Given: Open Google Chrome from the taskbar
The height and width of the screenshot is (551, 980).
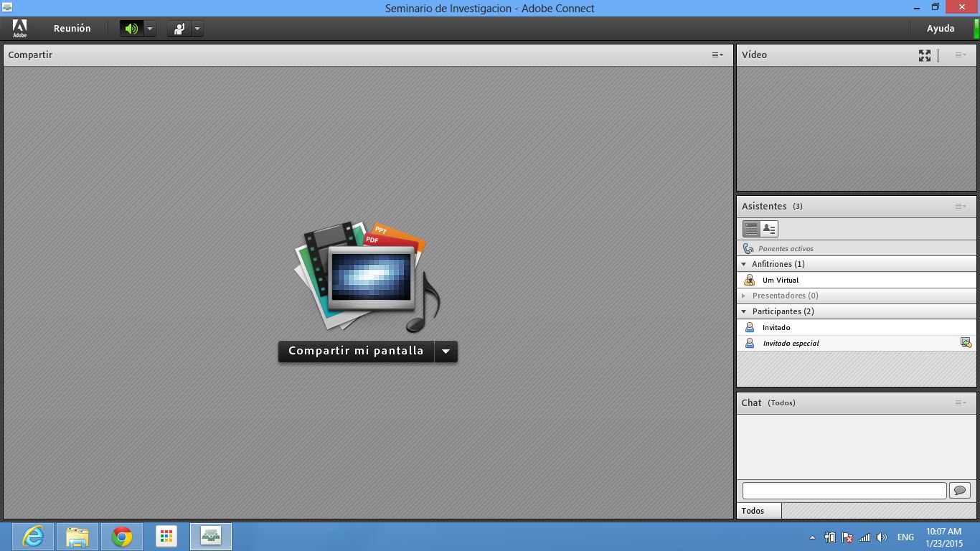Looking at the screenshot, I should [122, 537].
